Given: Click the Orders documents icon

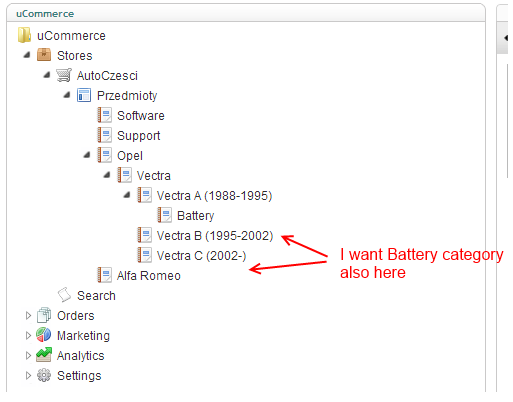Looking at the screenshot, I should 44,315.
